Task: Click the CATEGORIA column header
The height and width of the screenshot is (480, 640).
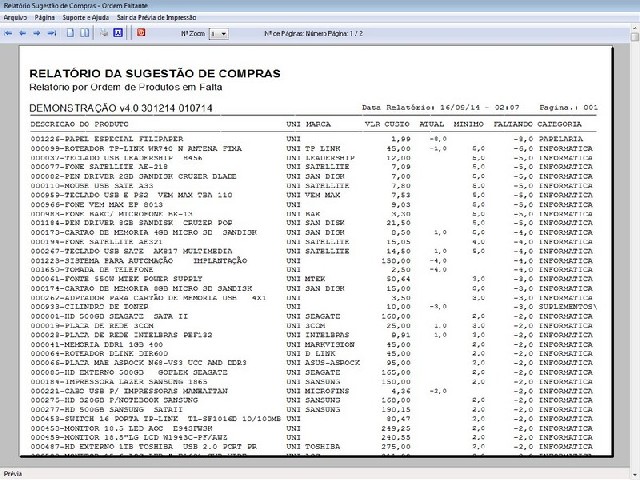Action: 559,124
